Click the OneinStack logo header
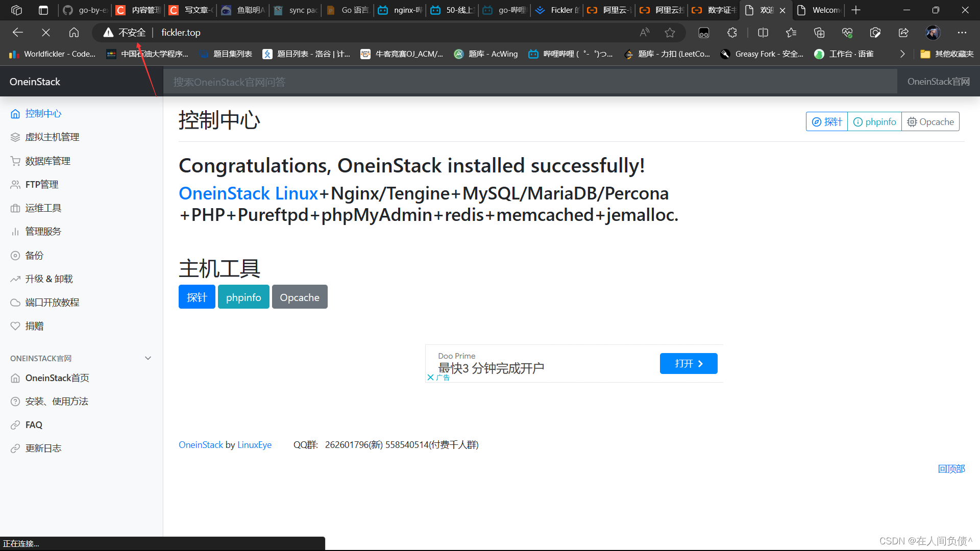Viewport: 980px width, 551px height. point(35,82)
